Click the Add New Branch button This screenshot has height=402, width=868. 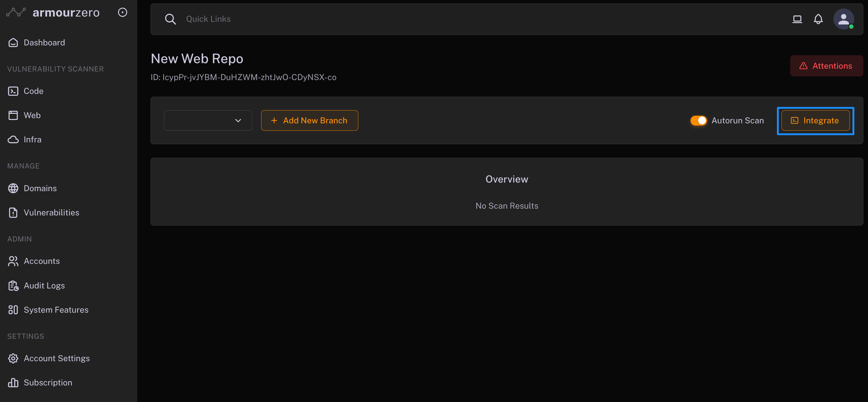[309, 120]
